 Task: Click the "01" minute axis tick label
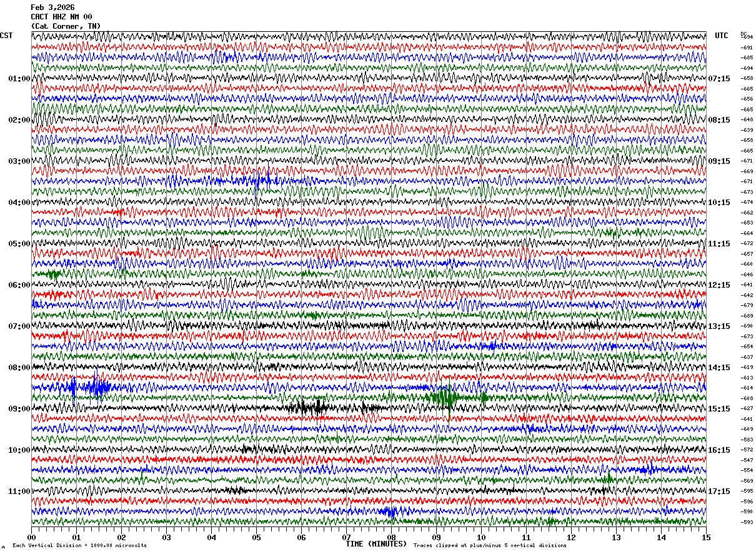click(76, 537)
